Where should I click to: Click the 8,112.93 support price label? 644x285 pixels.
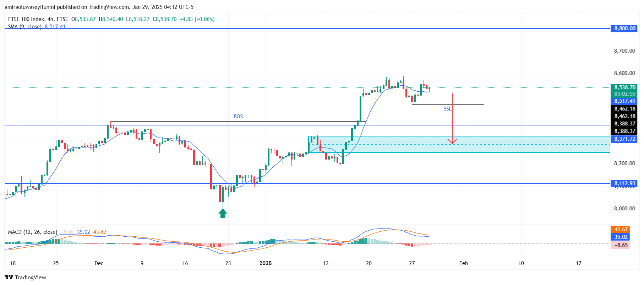point(624,183)
